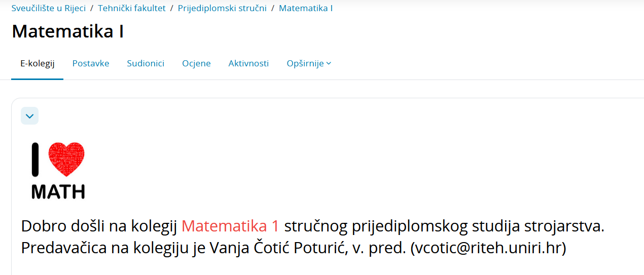Image resolution: width=644 pixels, height=275 pixels.
Task: Open Sveučilište u Rijeci breadcrumb link
Action: click(x=49, y=9)
